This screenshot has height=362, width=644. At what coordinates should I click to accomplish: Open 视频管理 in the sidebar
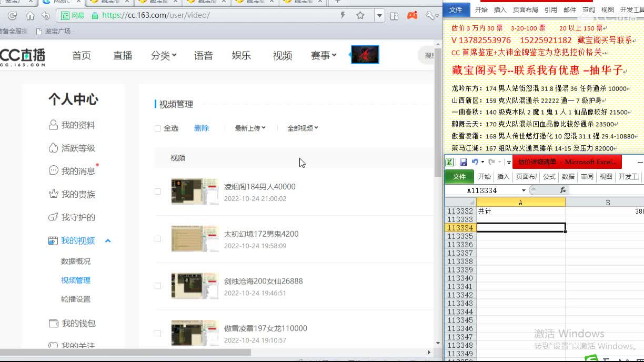tap(76, 280)
